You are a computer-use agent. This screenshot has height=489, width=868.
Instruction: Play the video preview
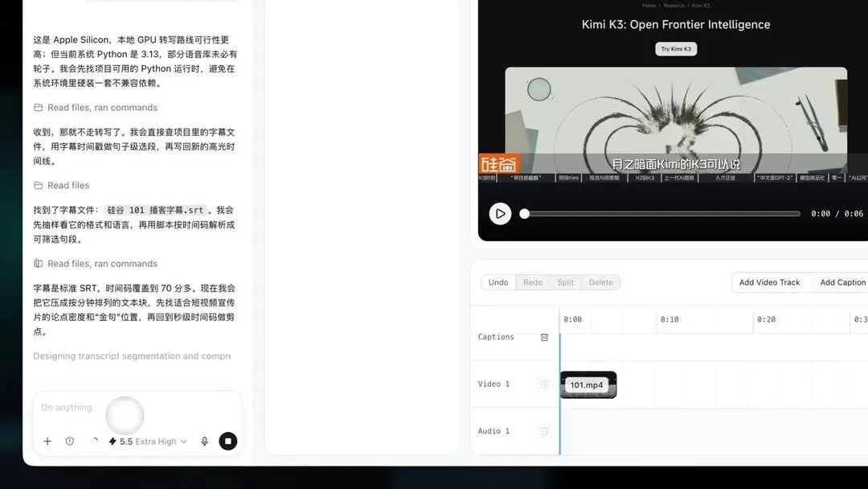point(500,214)
